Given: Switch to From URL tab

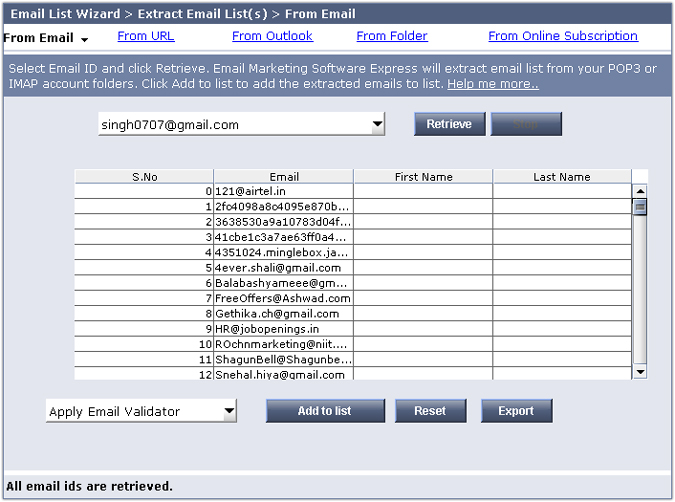Looking at the screenshot, I should 146,36.
